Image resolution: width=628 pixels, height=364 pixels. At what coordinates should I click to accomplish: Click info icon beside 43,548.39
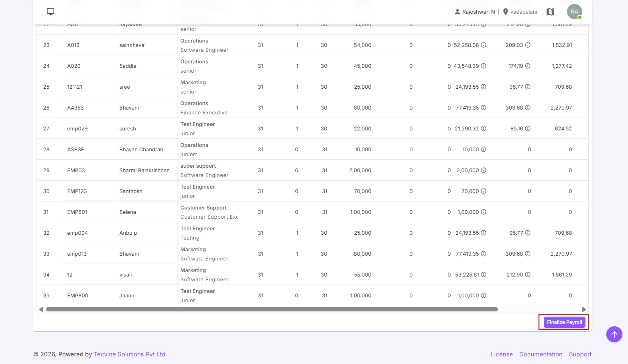point(484,66)
